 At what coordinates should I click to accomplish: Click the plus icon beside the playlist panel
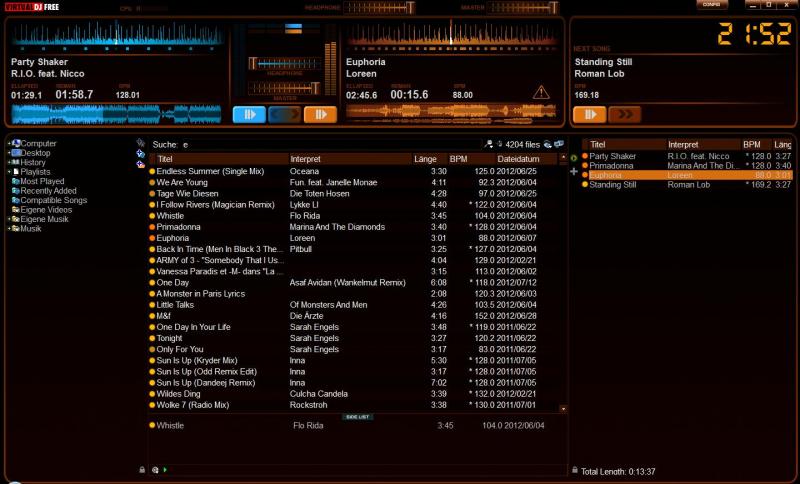click(574, 171)
